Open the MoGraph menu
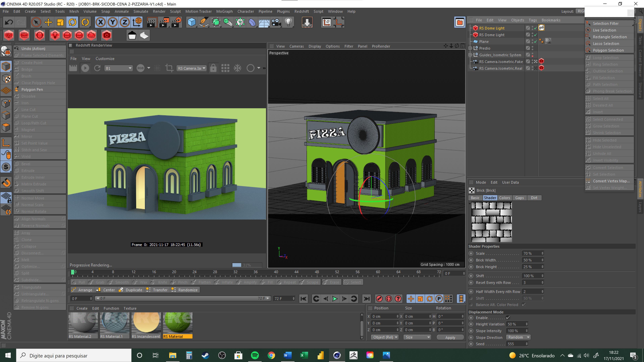This screenshot has width=644, height=362. click(224, 12)
